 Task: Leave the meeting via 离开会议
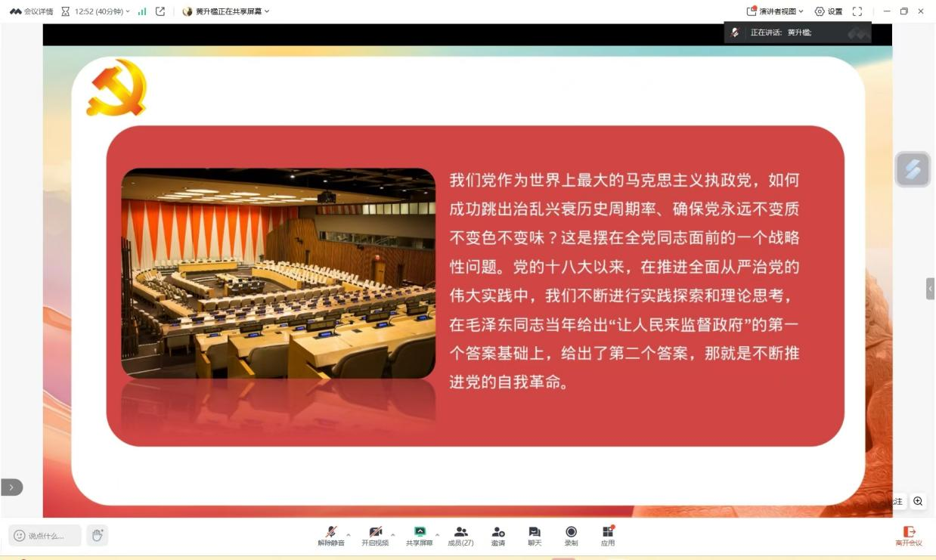(910, 534)
